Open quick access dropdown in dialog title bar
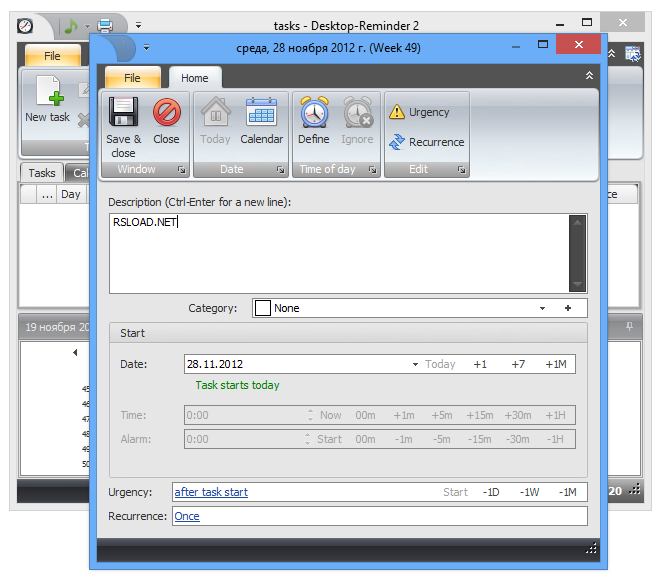 [x=147, y=47]
